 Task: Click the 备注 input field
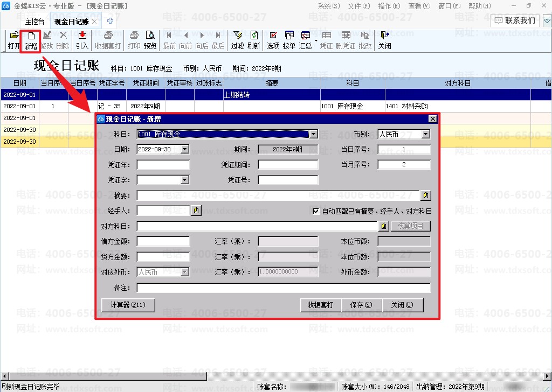tap(284, 288)
